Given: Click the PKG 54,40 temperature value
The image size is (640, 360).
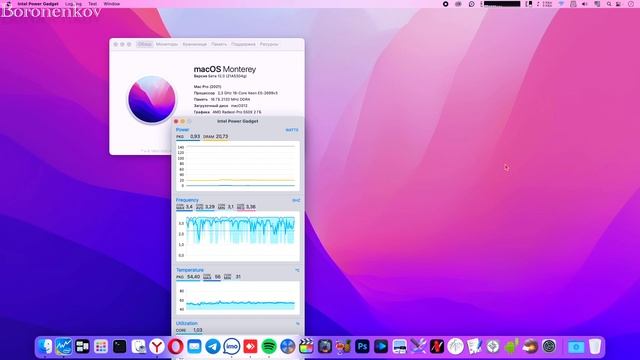Looking at the screenshot, I should pos(188,277).
